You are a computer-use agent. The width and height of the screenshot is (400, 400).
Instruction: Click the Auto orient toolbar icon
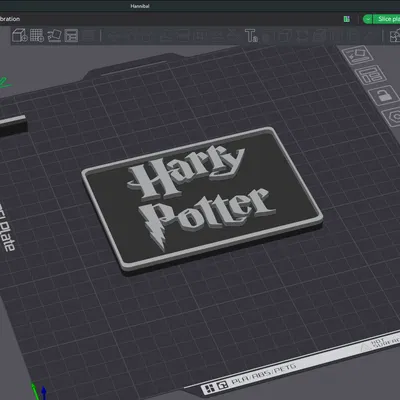click(54, 35)
